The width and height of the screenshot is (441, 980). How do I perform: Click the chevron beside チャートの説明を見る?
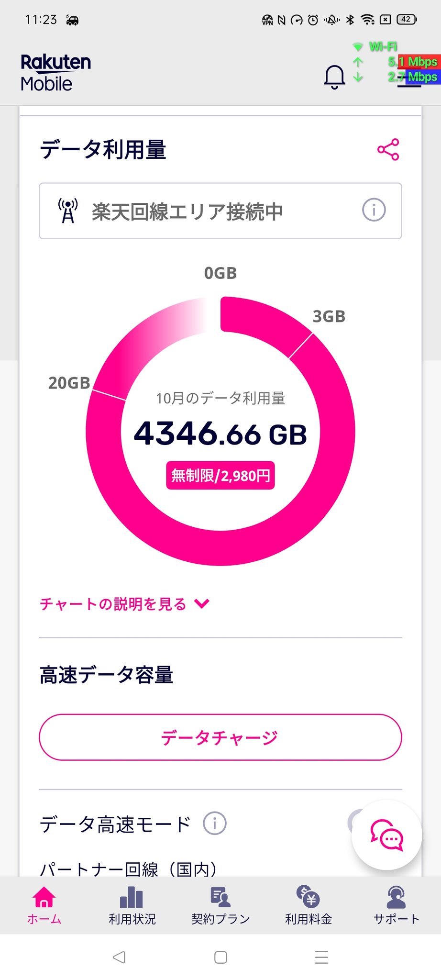(202, 604)
